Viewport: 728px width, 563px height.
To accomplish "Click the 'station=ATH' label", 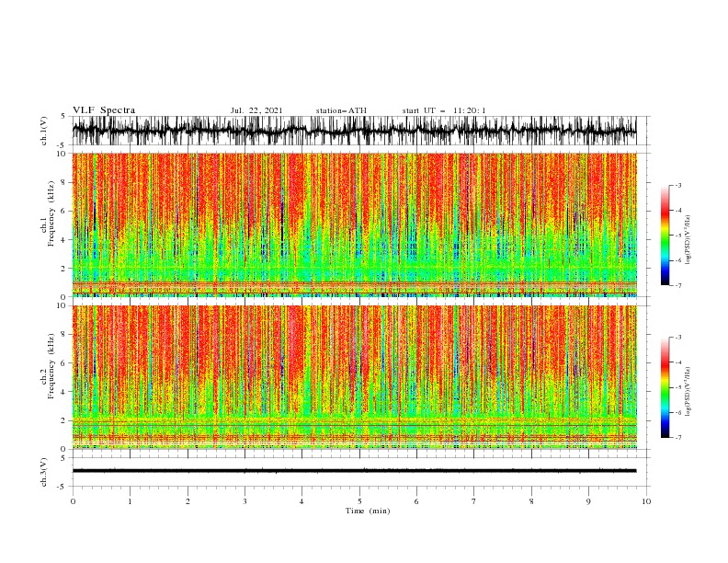I will (341, 110).
